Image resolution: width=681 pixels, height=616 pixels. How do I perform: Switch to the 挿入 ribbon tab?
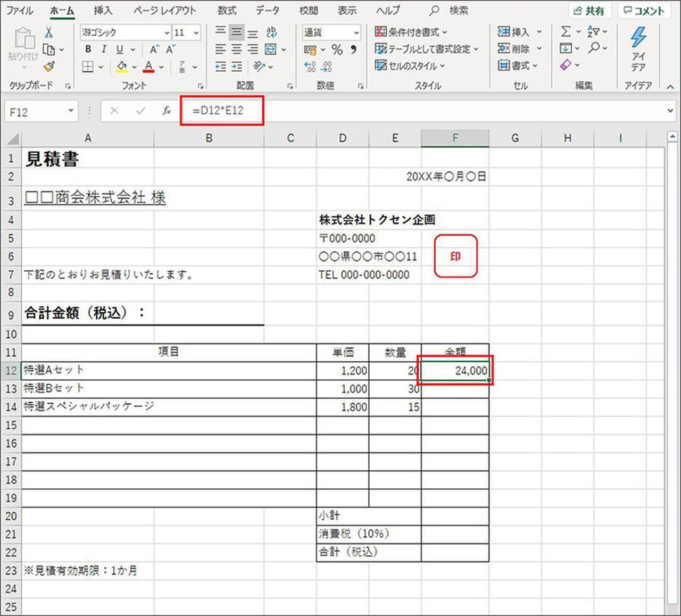103,11
